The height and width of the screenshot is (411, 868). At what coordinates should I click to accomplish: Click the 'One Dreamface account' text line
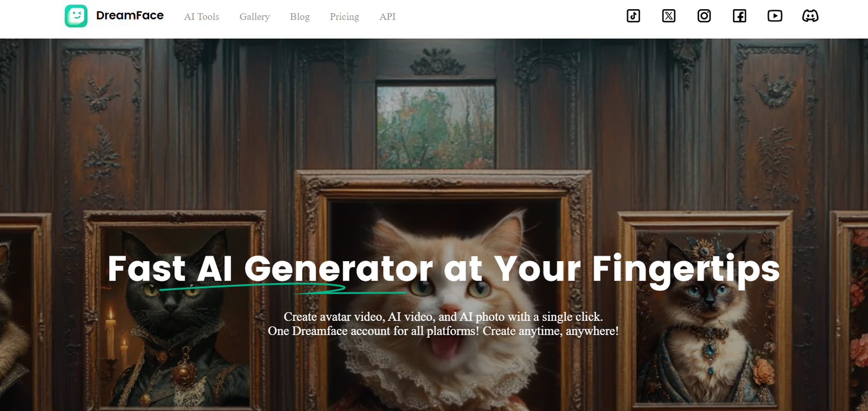[x=443, y=331]
